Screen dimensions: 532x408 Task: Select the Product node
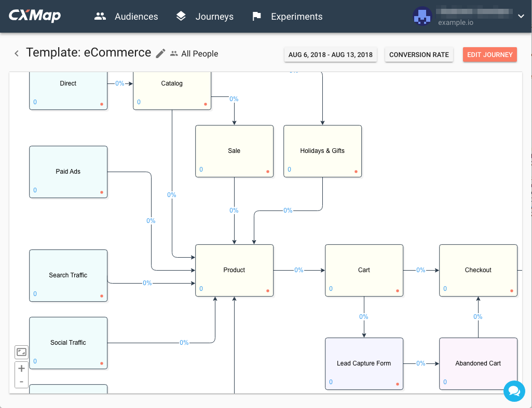[235, 271]
